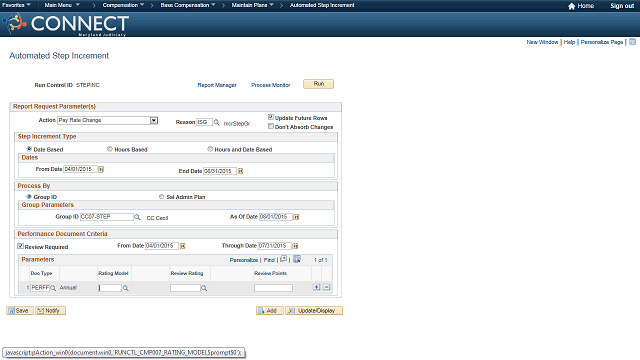This screenshot has width=640, height=360.
Task: Click the Notify button
Action: (50, 311)
